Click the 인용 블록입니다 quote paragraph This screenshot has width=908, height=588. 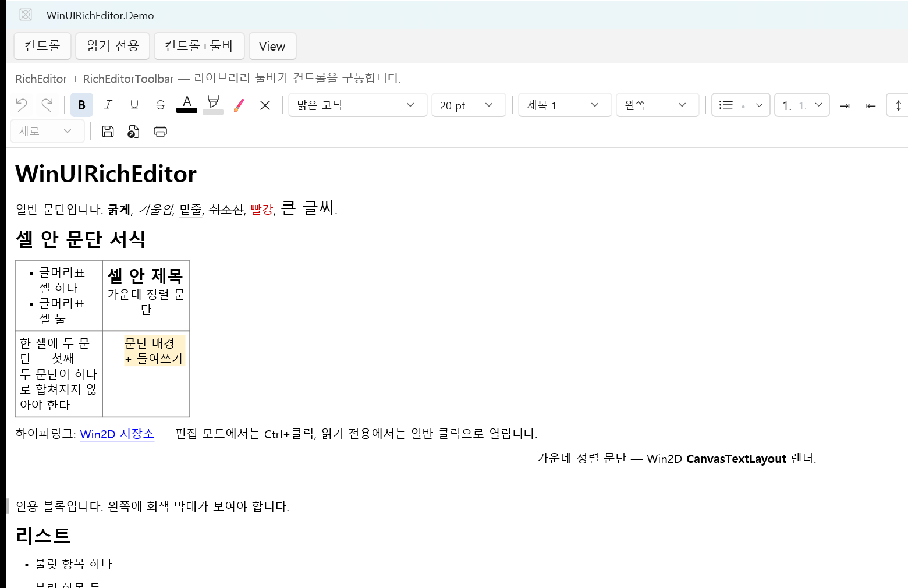click(x=152, y=506)
